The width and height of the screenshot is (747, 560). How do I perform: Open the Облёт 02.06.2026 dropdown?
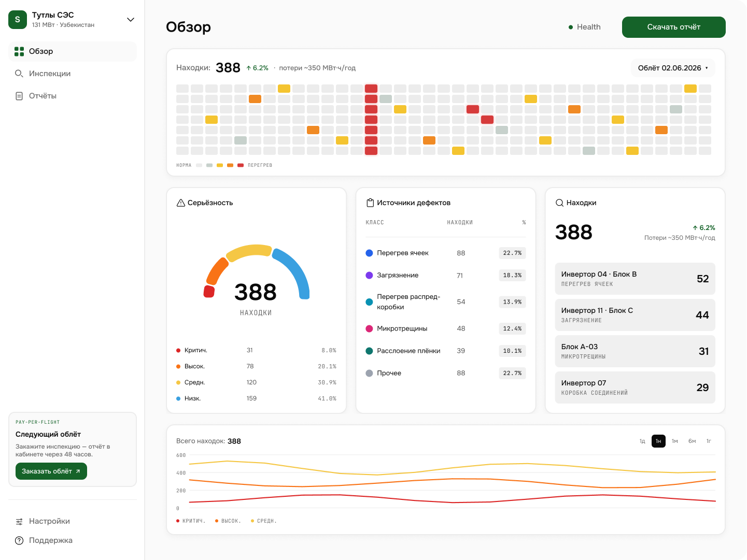tap(673, 68)
